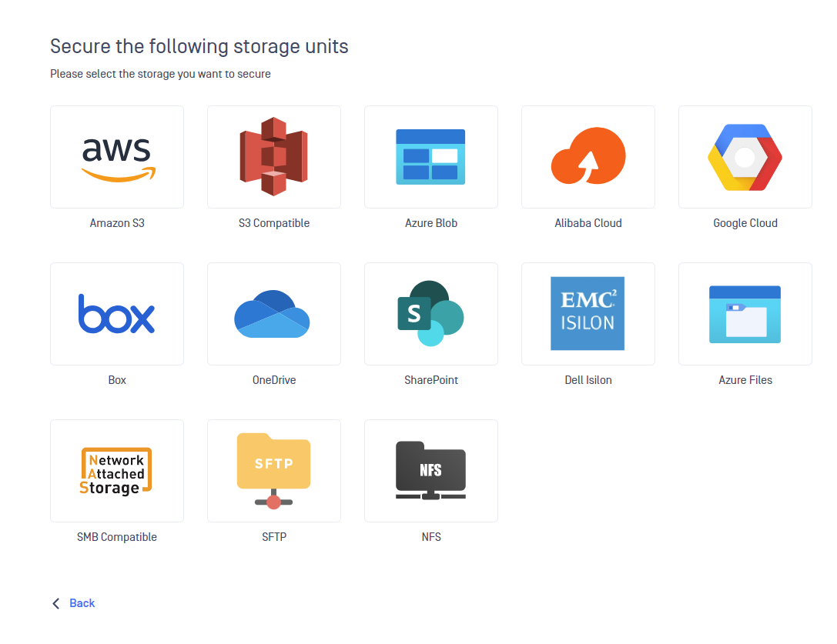Choose the Network Attached Storage logo
This screenshot has width=837, height=644.
tap(117, 471)
